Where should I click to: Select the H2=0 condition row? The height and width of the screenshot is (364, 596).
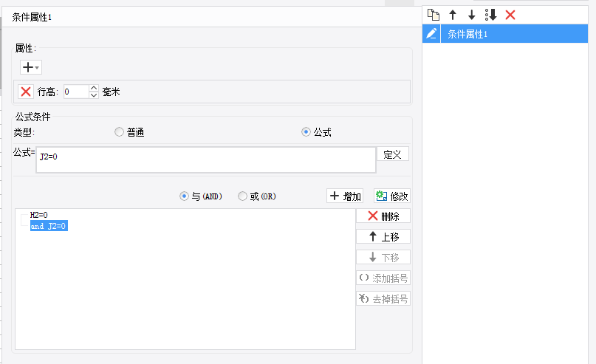coord(38,215)
